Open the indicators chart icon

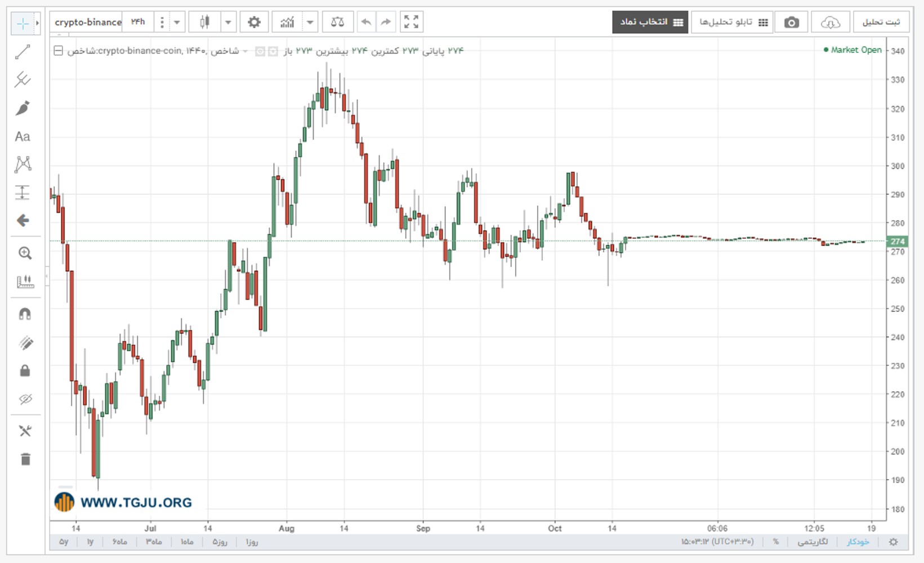tap(287, 22)
